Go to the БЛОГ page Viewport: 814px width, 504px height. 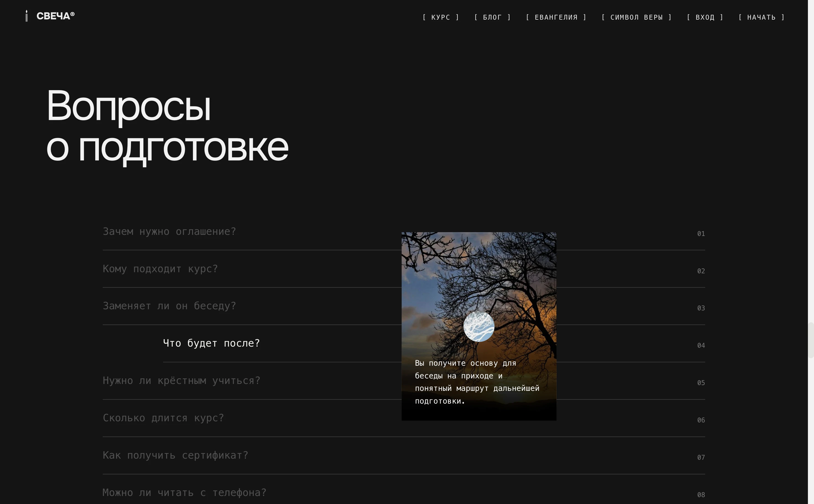[x=492, y=17]
